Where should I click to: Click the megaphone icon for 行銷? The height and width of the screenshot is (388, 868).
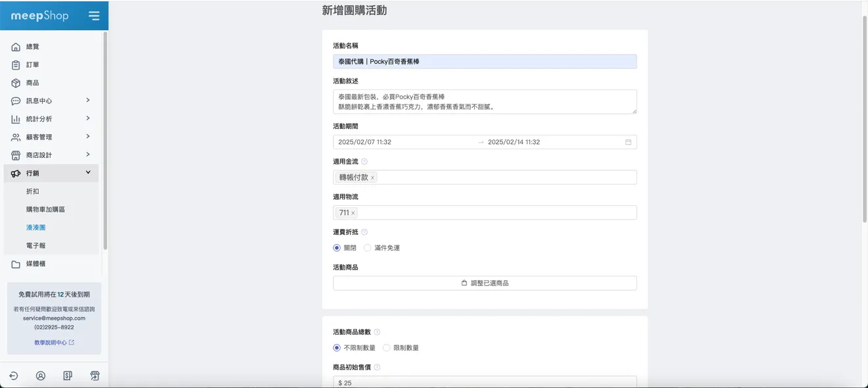(x=16, y=173)
